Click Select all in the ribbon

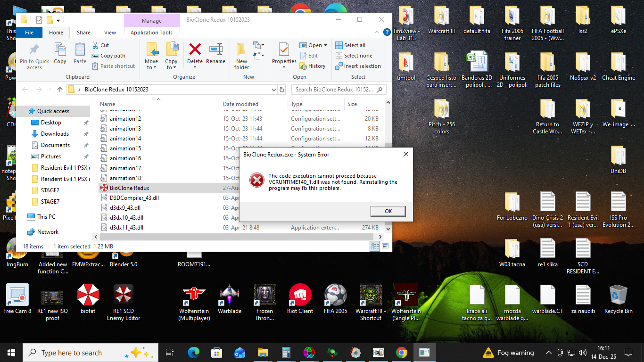(350, 45)
